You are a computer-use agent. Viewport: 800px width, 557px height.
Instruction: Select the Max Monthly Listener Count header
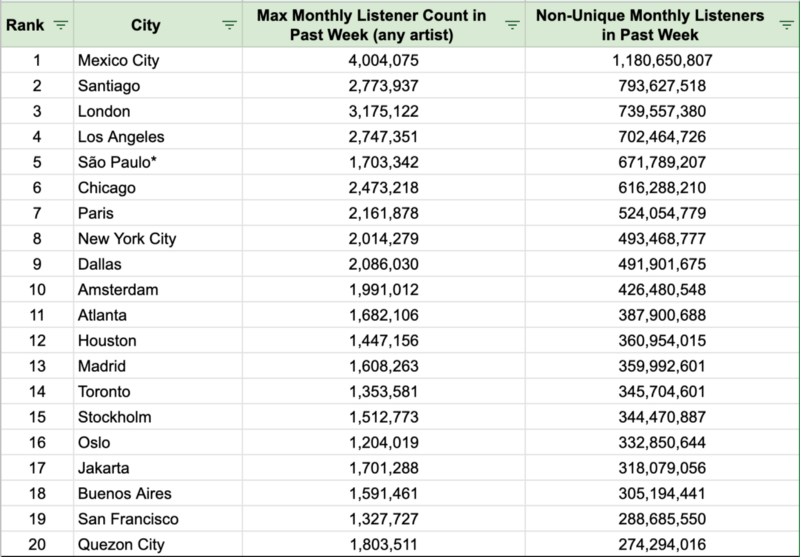pos(384,25)
